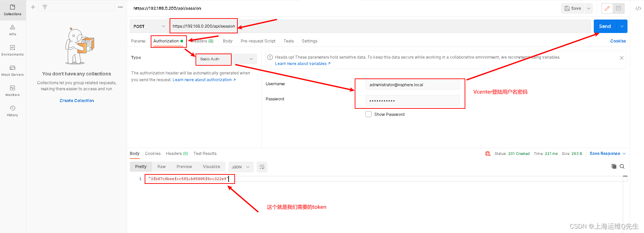Switch to the Headers (8) request tab
This screenshot has width=644, height=233.
coord(202,41)
